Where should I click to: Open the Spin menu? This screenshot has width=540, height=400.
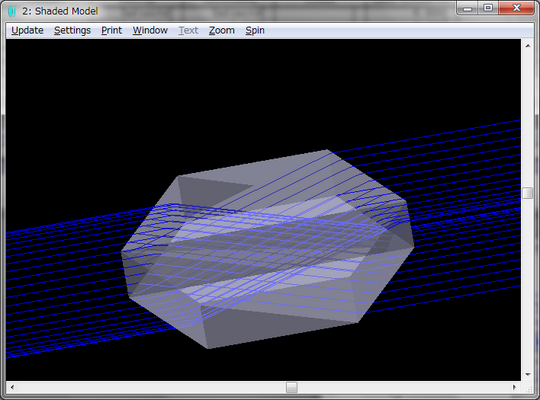pyautogui.click(x=255, y=31)
